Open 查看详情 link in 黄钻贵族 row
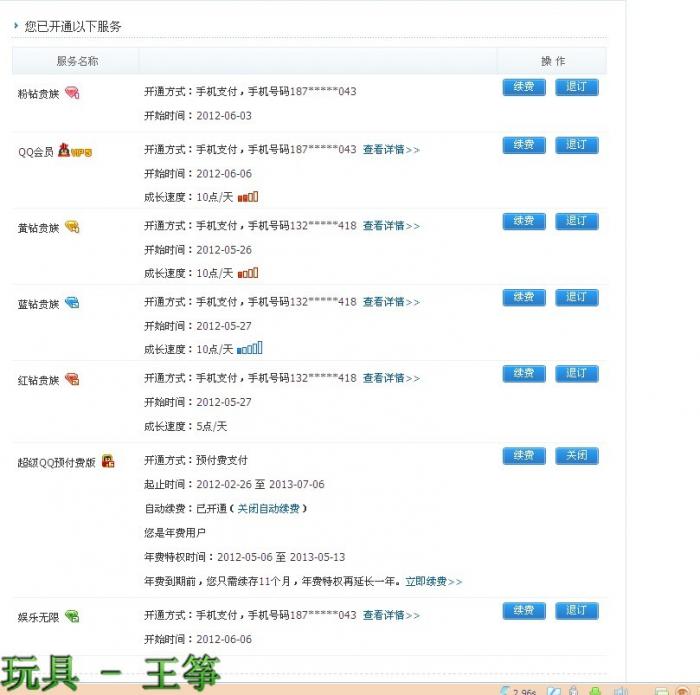700x695 pixels. pos(391,225)
